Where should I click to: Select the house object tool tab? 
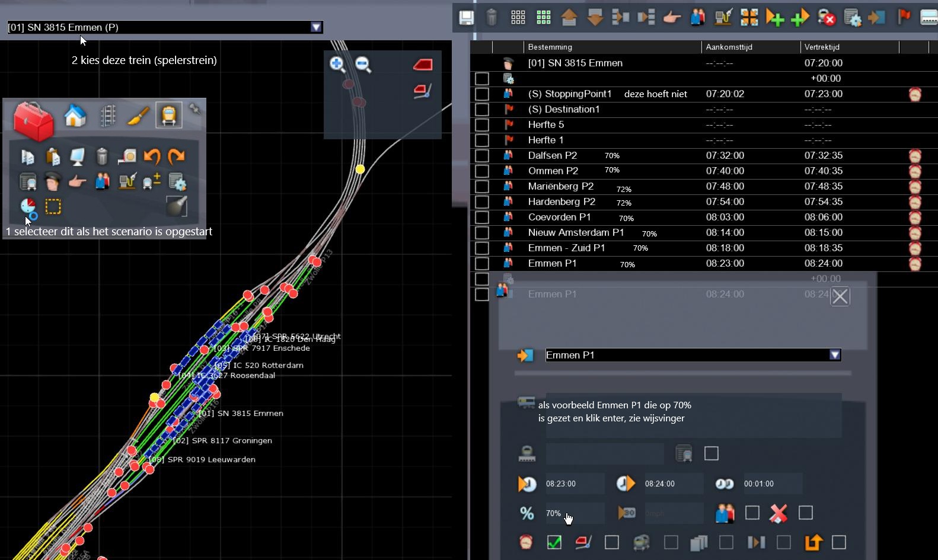(75, 116)
